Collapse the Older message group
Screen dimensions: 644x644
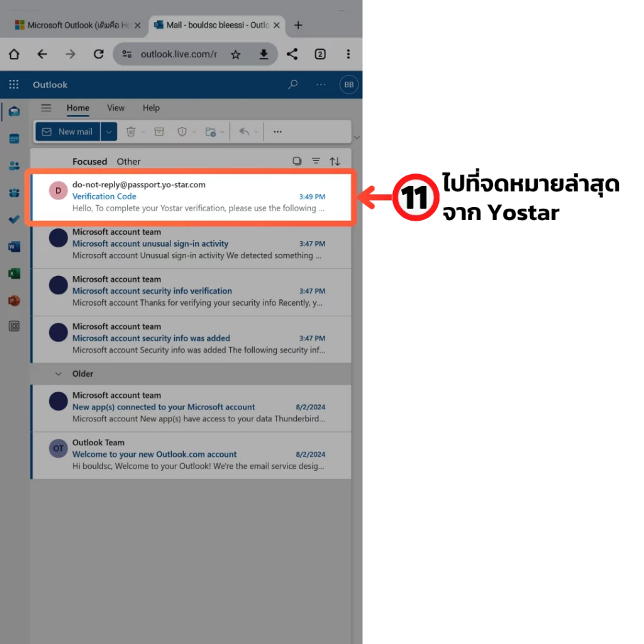tap(58, 374)
